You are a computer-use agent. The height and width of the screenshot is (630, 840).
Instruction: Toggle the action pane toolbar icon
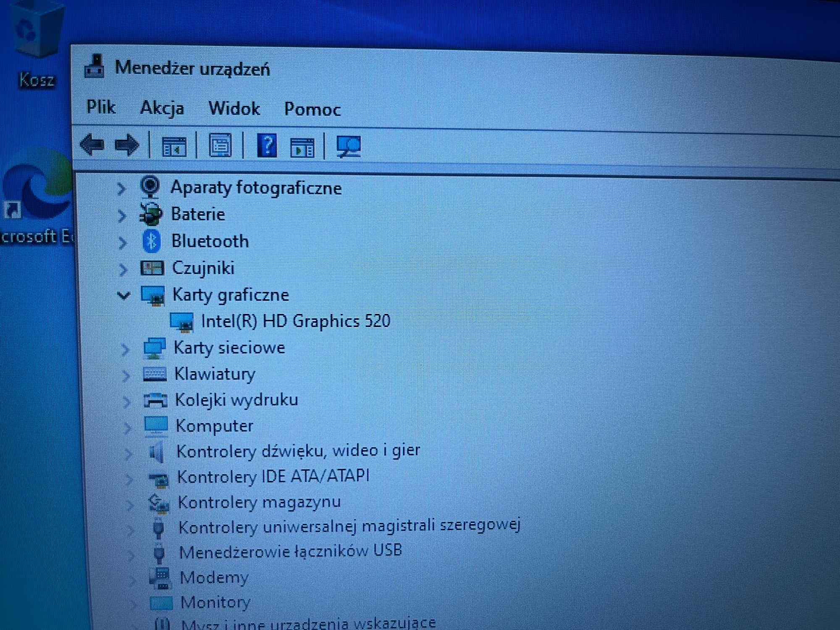click(302, 148)
